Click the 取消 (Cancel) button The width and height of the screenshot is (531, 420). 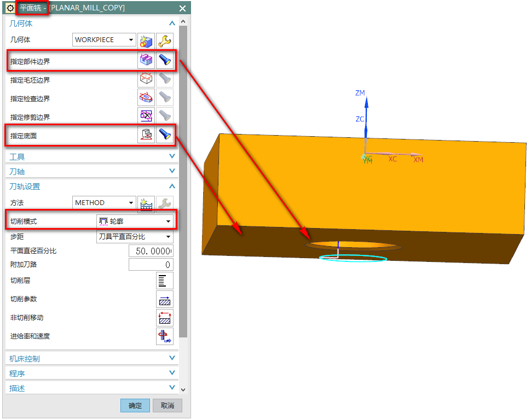(x=168, y=406)
